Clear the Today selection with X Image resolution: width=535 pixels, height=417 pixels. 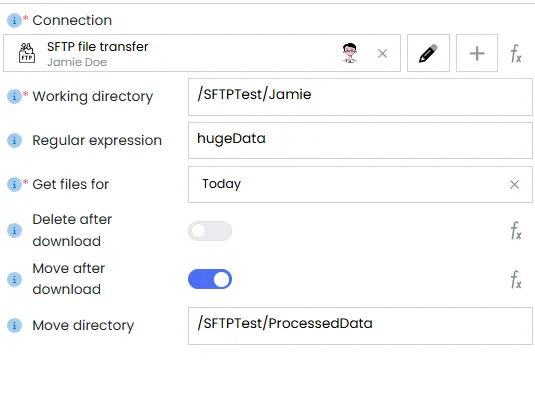click(514, 185)
